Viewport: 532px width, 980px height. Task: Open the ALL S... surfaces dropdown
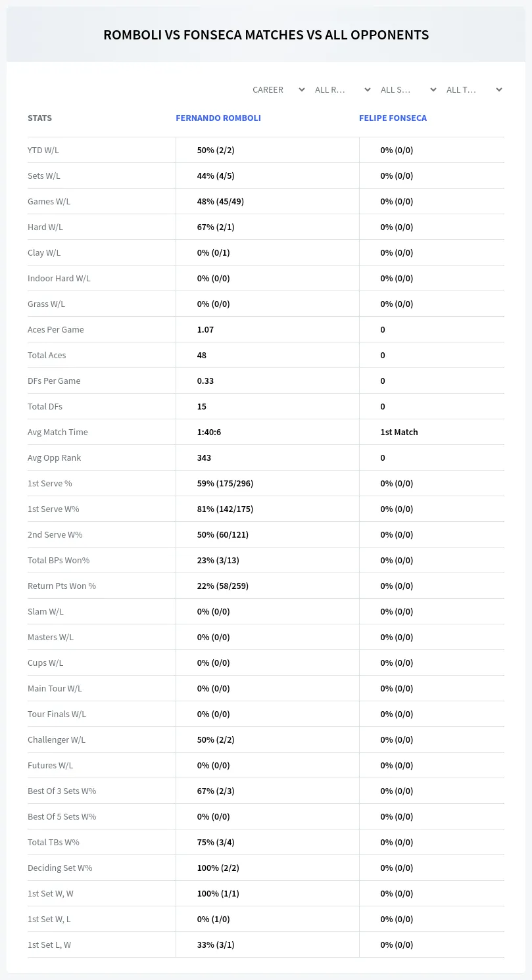click(x=409, y=89)
